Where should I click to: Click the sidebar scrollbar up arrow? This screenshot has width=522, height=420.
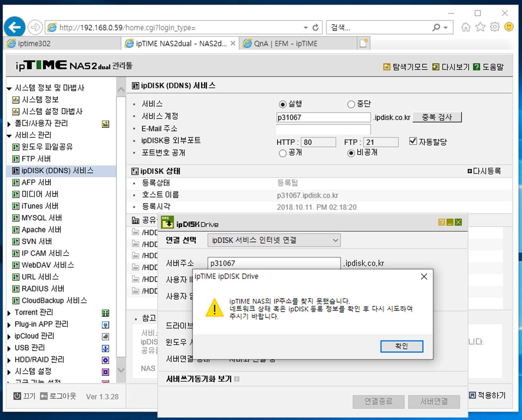click(x=121, y=90)
